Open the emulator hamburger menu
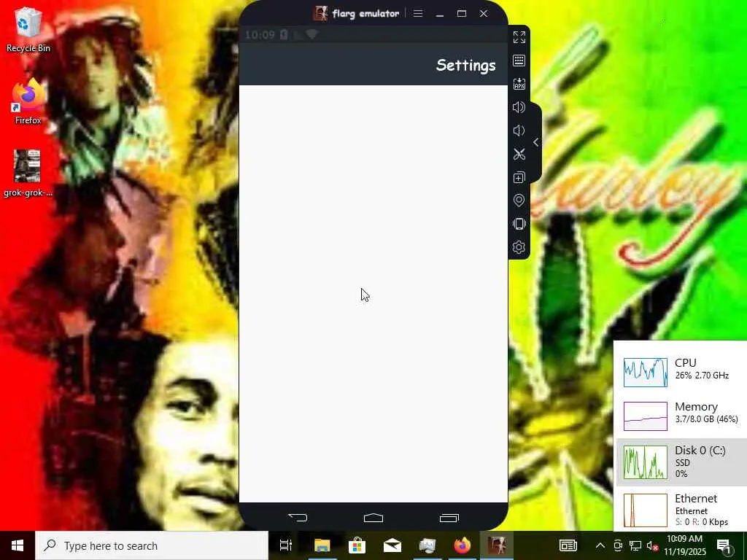The width and height of the screenshot is (747, 560). (418, 13)
